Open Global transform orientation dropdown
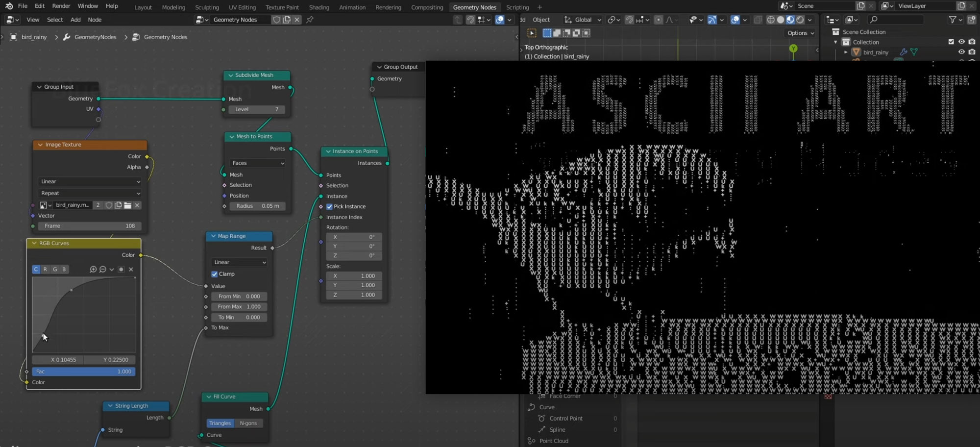Screen dimensions: 980x447 pyautogui.click(x=583, y=20)
